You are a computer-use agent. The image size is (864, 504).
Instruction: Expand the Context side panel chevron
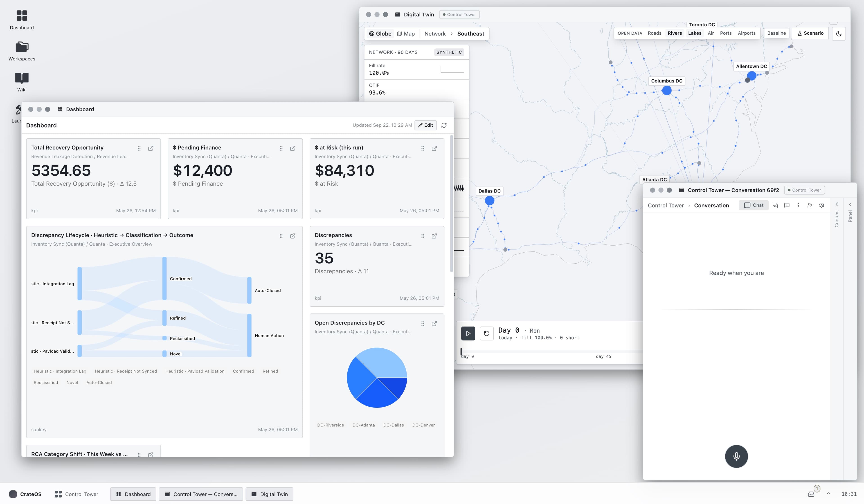click(837, 205)
